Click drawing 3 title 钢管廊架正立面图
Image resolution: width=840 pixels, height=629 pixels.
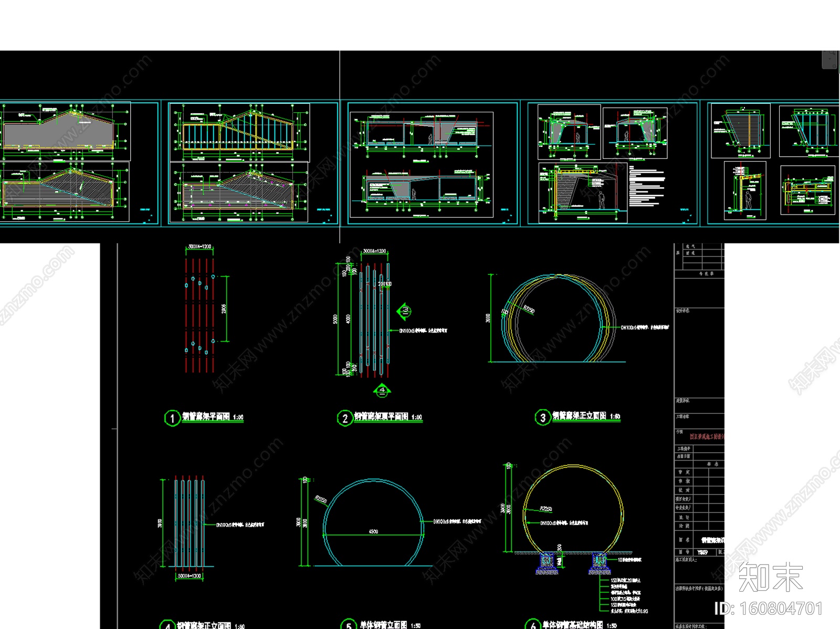point(580,416)
